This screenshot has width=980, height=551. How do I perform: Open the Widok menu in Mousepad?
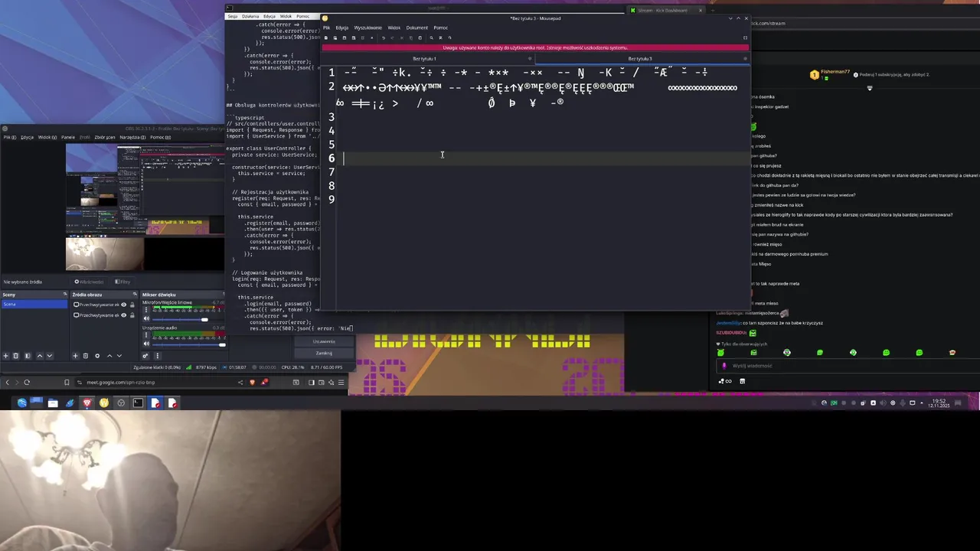(x=394, y=28)
